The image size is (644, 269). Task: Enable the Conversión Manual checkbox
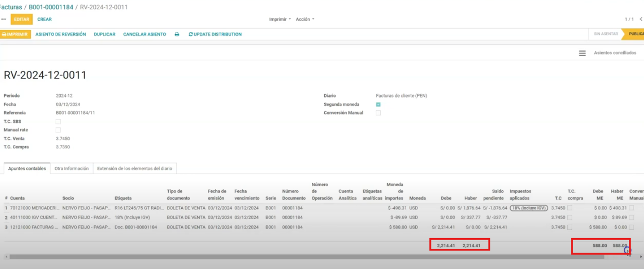(x=378, y=113)
